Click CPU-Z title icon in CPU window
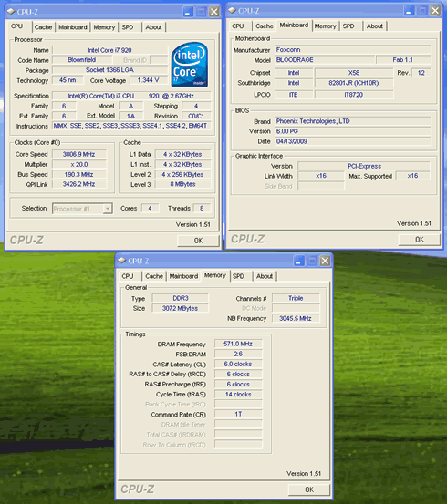Viewport: 447px width, 504px height. pyautogui.click(x=11, y=12)
